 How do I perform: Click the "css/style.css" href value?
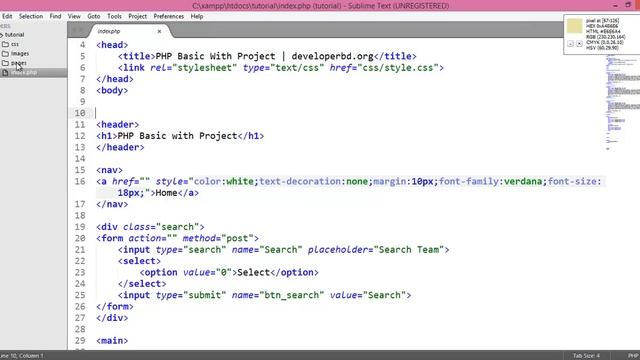coord(398,68)
